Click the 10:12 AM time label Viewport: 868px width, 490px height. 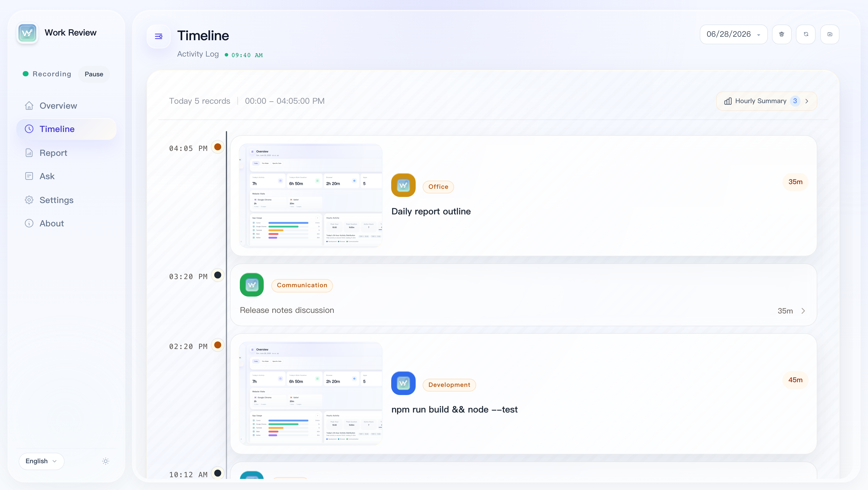coord(188,475)
